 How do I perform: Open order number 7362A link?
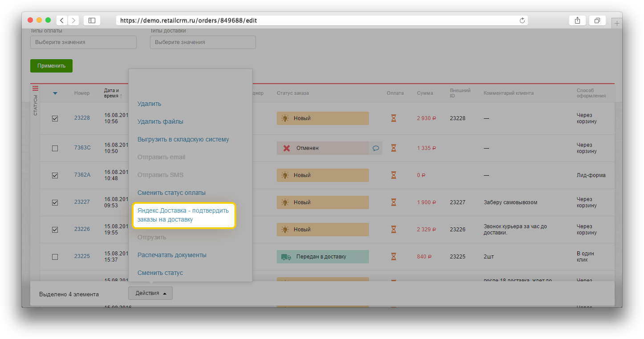82,175
